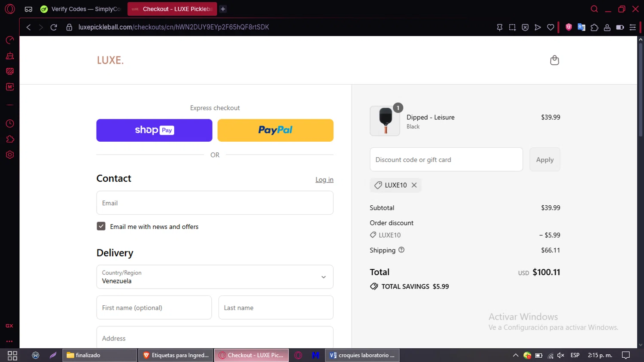Click the muted volume tray icon
Viewport: 644px width, 362px height.
tap(561, 355)
